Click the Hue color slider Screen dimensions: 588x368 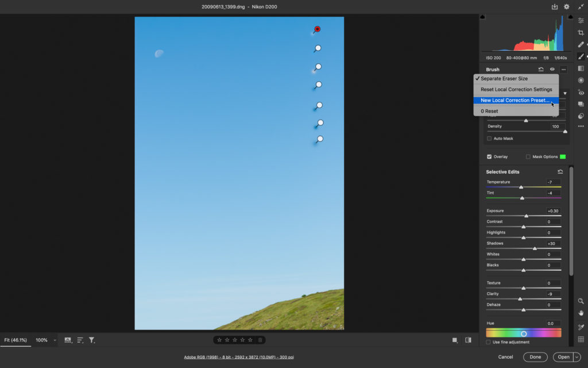click(x=524, y=333)
